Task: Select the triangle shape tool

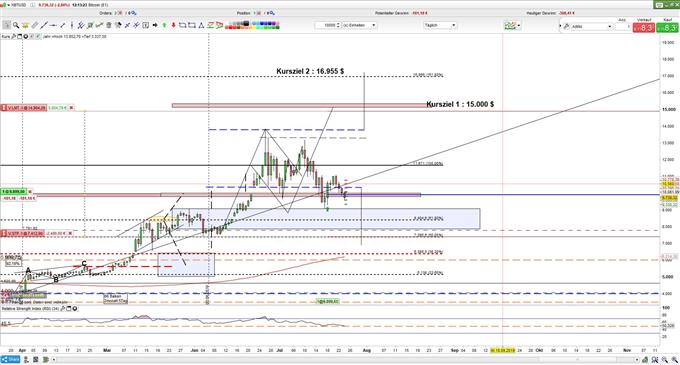Action: point(201,25)
